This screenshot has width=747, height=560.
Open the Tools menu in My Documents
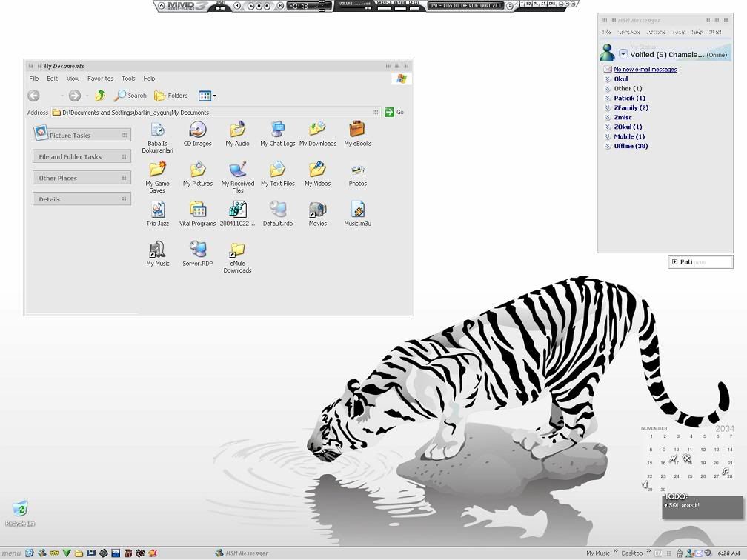point(128,79)
